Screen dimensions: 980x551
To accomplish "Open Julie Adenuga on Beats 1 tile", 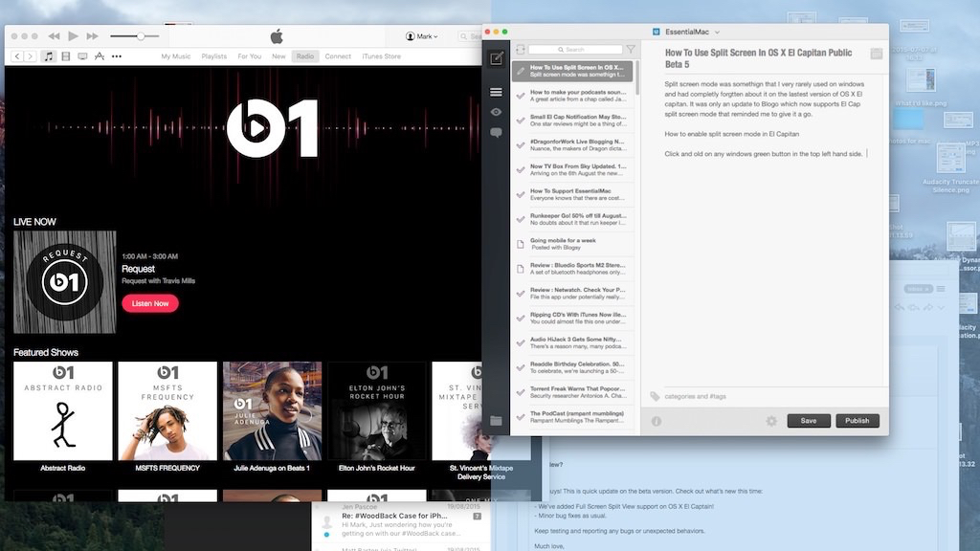I will click(x=273, y=411).
